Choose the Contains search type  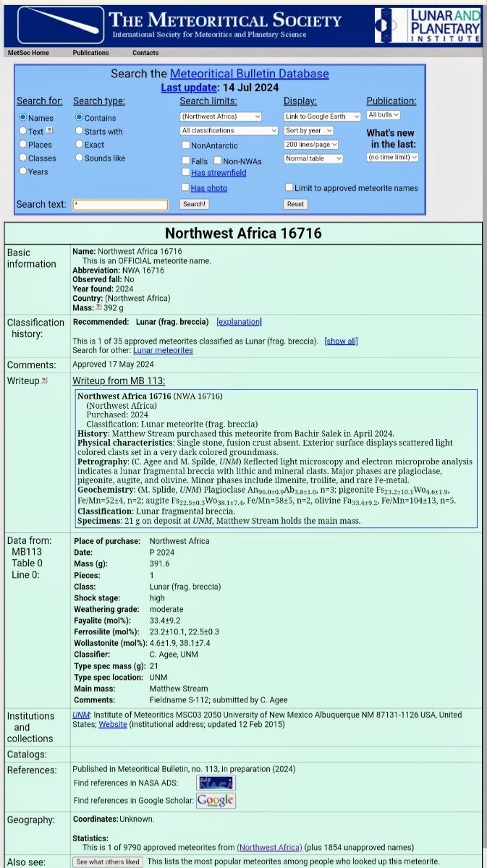79,117
